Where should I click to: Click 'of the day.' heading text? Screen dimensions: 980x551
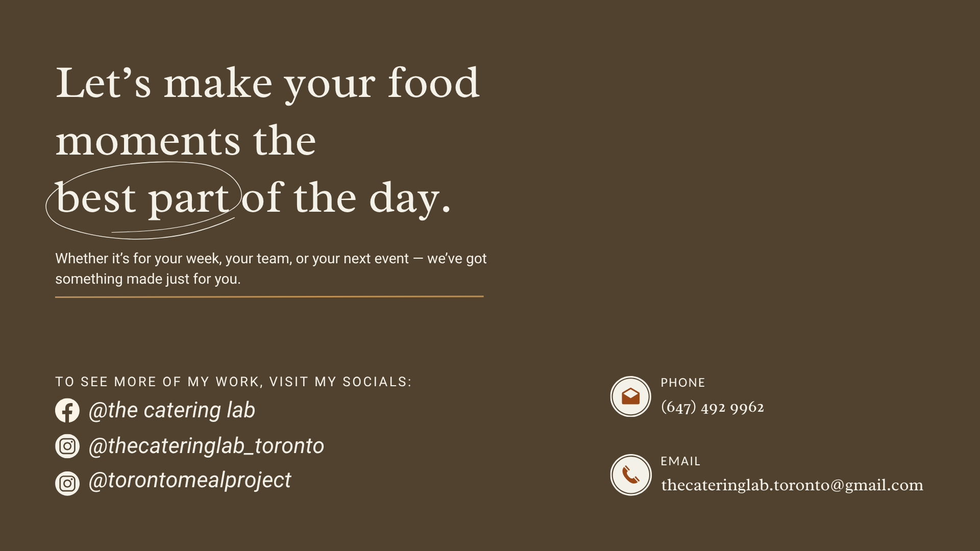click(x=346, y=198)
